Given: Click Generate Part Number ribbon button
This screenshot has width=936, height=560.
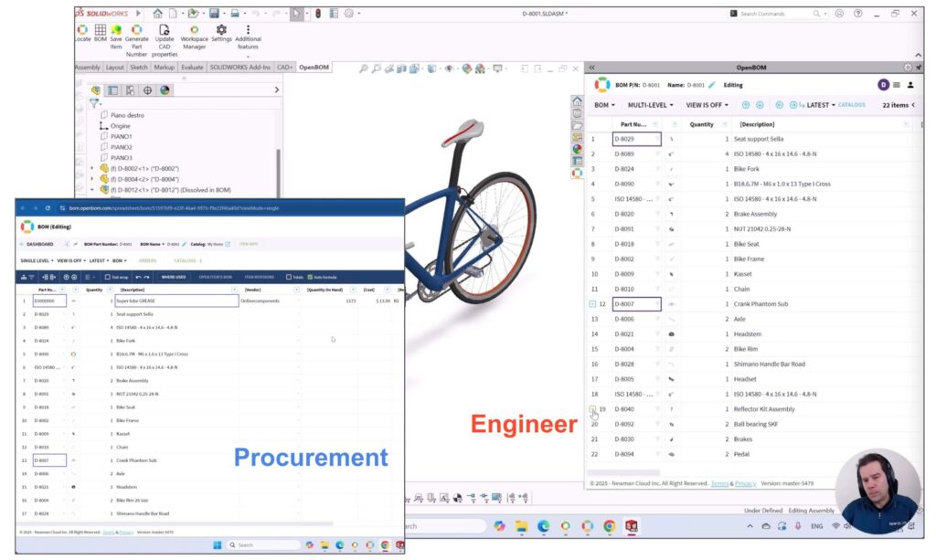Looking at the screenshot, I should click(137, 40).
